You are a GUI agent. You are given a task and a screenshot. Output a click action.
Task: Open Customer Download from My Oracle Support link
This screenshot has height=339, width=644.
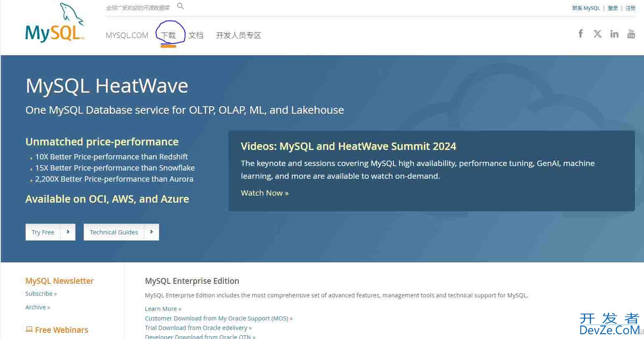tap(219, 318)
